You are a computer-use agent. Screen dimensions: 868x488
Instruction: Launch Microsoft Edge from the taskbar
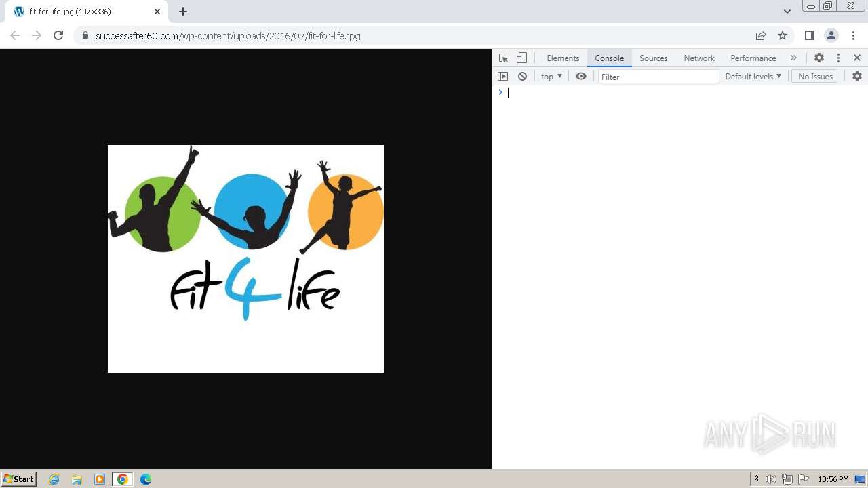click(x=146, y=479)
